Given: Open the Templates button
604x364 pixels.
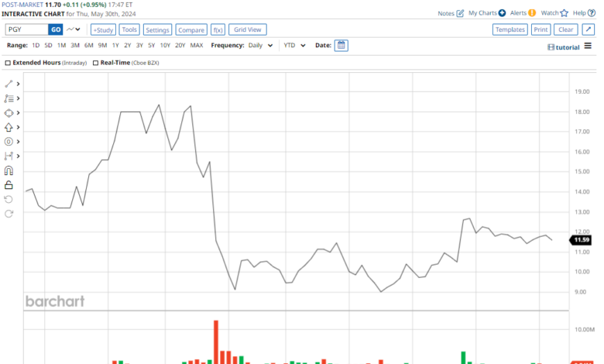Looking at the screenshot, I should [510, 29].
